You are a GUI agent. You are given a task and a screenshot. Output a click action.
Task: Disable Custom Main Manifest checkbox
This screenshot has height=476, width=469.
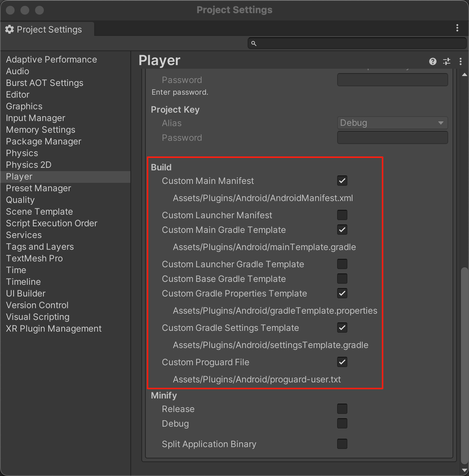pyautogui.click(x=342, y=181)
